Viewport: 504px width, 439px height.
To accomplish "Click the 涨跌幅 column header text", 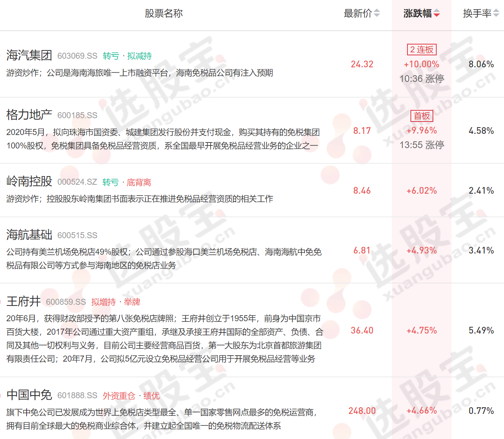I will [x=418, y=13].
